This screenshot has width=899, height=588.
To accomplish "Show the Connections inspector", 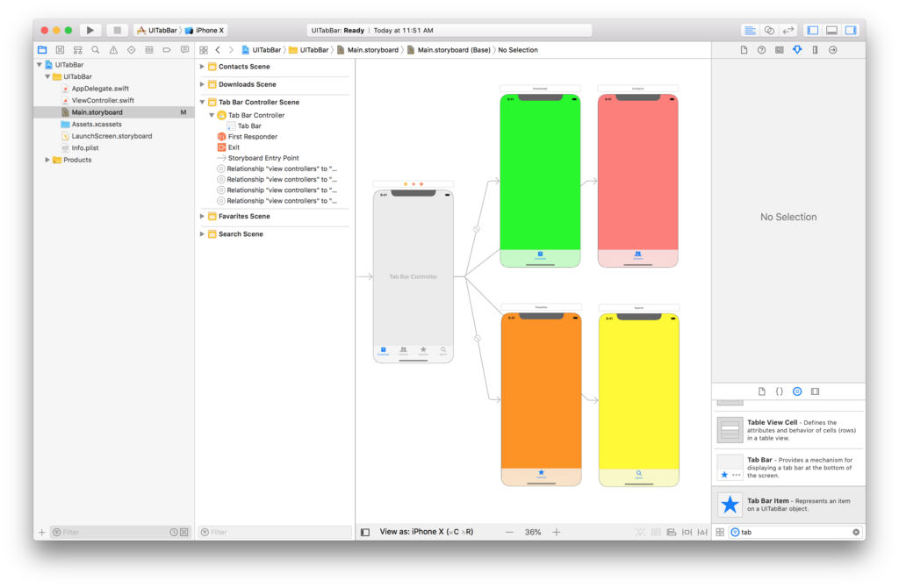I will tap(833, 50).
